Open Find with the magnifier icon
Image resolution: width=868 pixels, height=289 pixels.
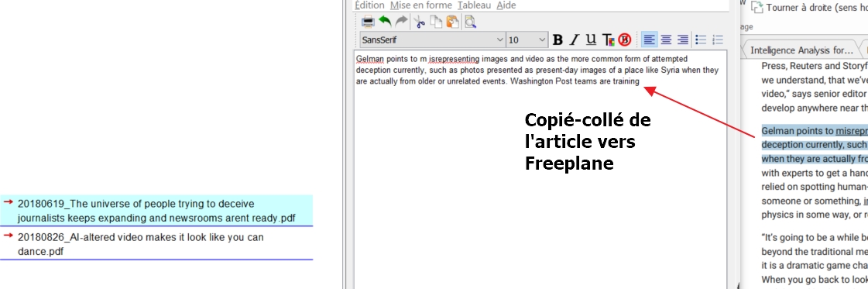click(x=471, y=22)
